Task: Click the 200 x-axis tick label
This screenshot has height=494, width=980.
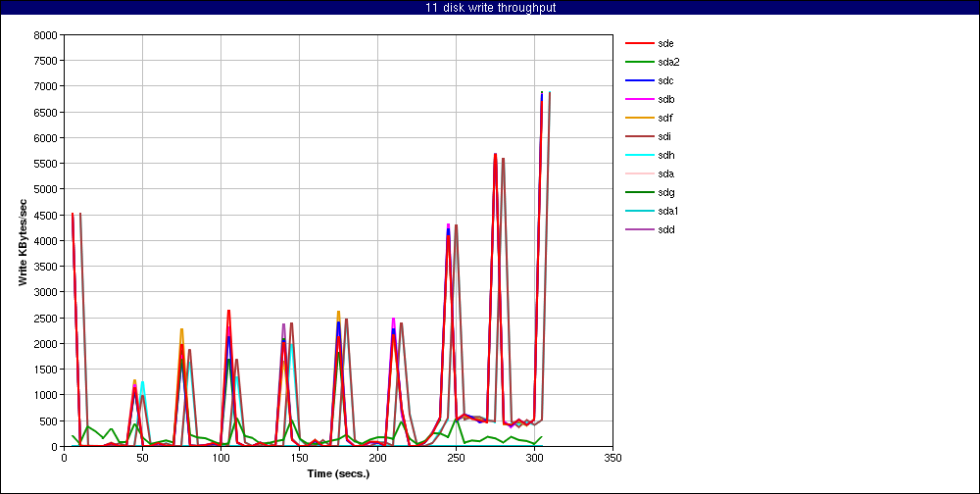Action: (377, 458)
